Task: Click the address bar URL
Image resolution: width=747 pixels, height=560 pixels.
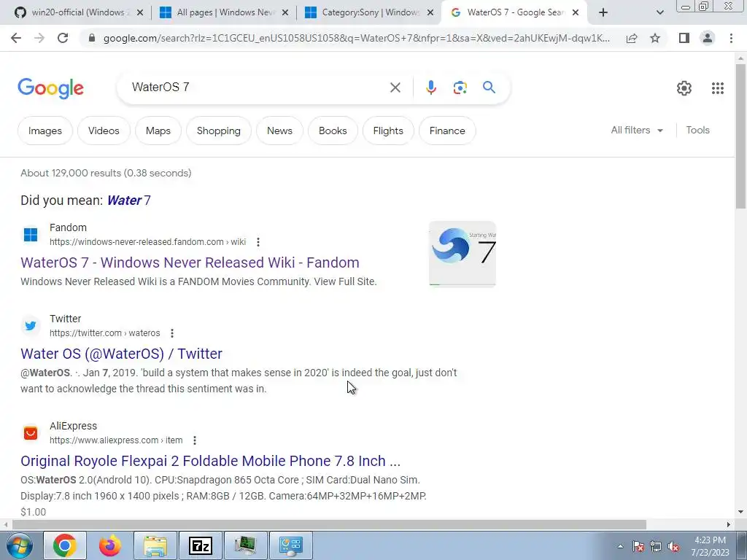Action: click(356, 39)
